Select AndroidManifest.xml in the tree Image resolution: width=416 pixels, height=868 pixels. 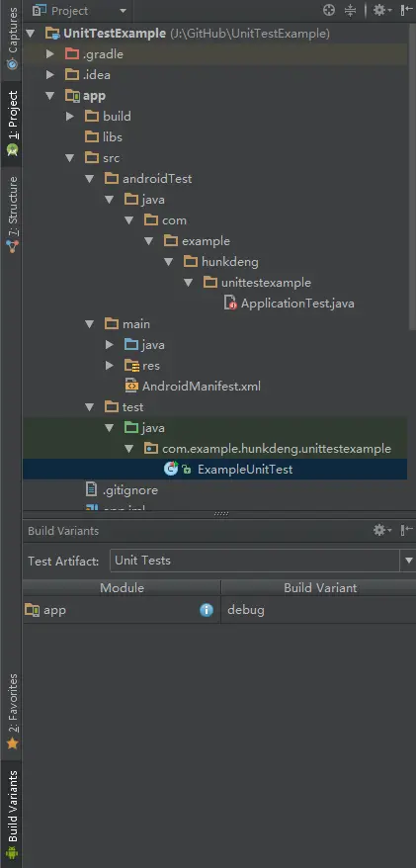[202, 386]
